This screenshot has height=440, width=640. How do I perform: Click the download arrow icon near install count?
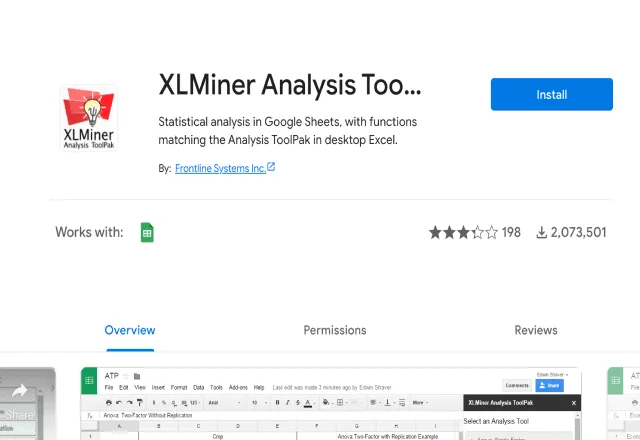coord(541,233)
